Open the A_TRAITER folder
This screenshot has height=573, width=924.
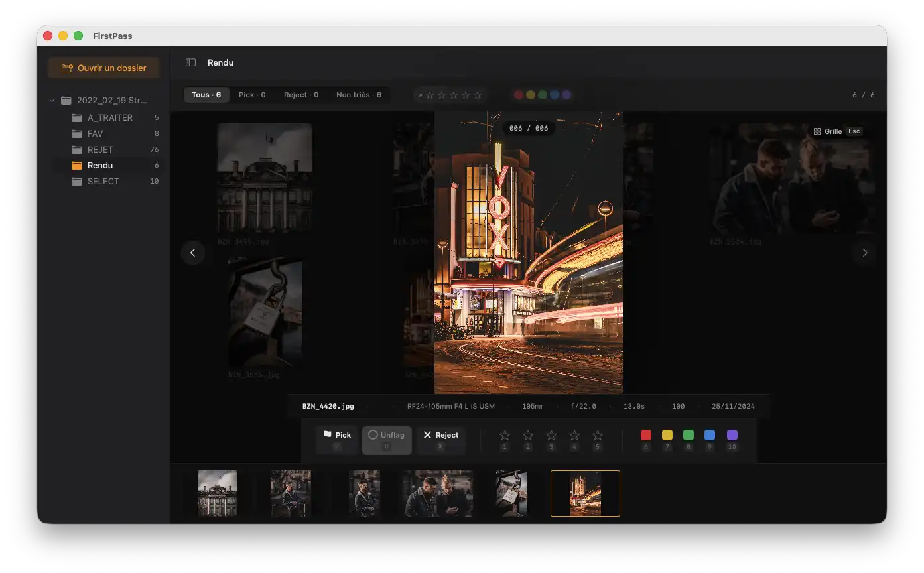pos(109,117)
